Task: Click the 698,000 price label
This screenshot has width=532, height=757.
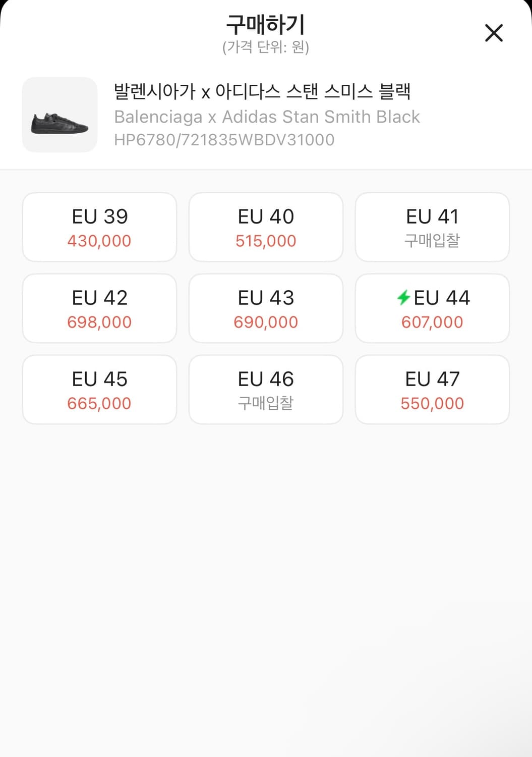Action: coord(99,322)
